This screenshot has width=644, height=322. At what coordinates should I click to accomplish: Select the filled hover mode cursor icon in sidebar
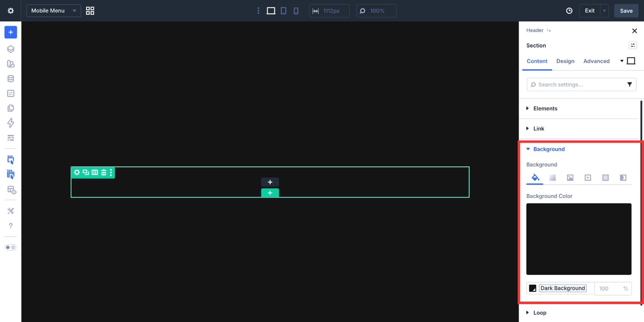(11, 175)
